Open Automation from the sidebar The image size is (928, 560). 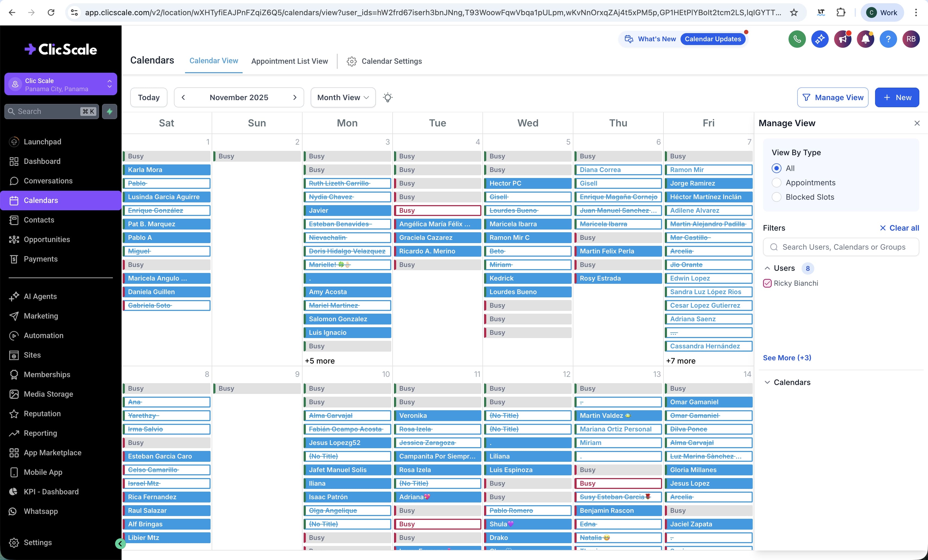point(43,335)
